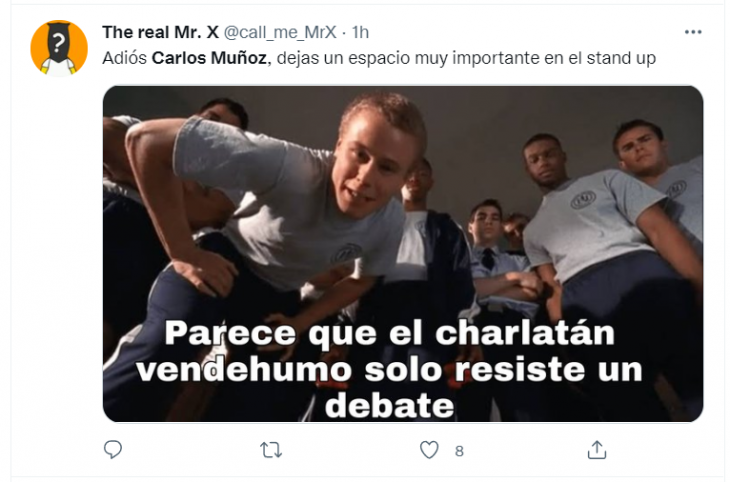The width and height of the screenshot is (730, 482).
Task: Click the word vendehumo in the meme
Action: [243, 370]
